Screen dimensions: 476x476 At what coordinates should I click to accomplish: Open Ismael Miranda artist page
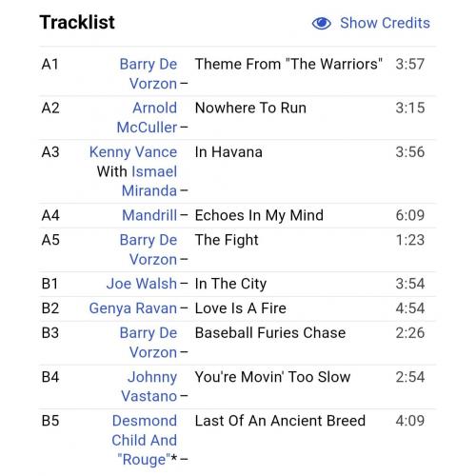click(x=149, y=181)
